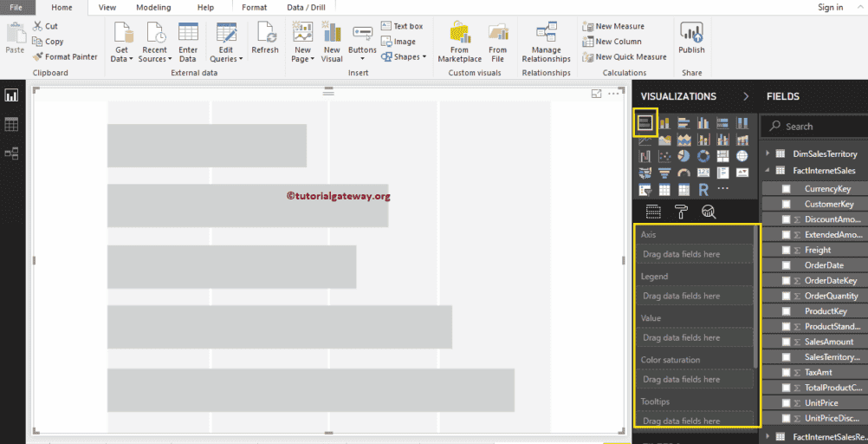Switch to the View ribbon tab
Image resolution: width=868 pixels, height=444 pixels.
point(107,7)
